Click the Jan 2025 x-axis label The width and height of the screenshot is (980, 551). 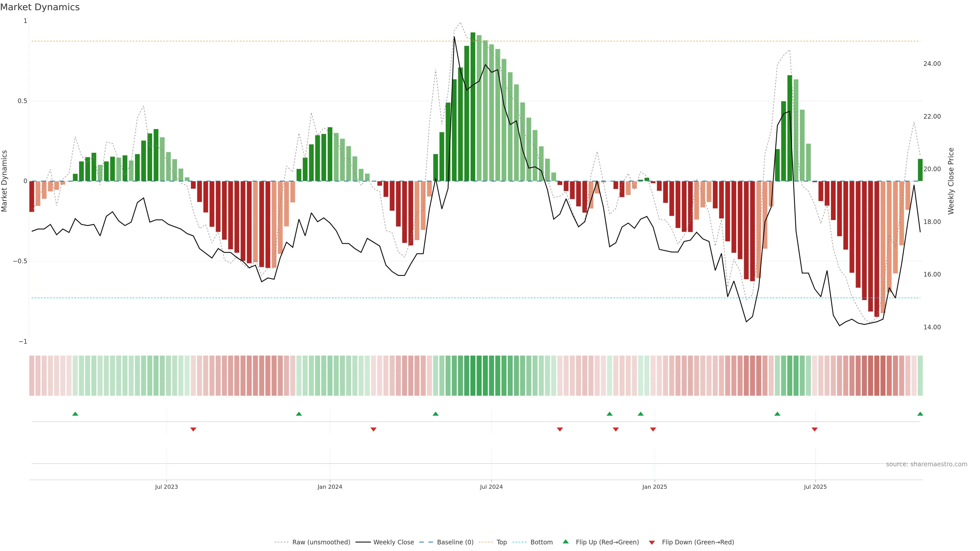[x=654, y=487]
